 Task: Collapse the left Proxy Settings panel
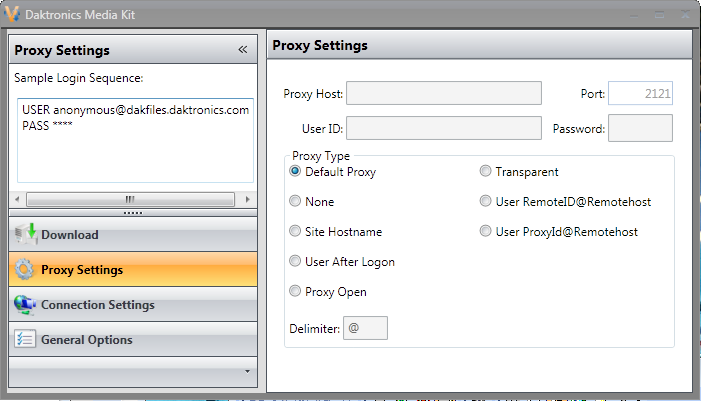(242, 50)
